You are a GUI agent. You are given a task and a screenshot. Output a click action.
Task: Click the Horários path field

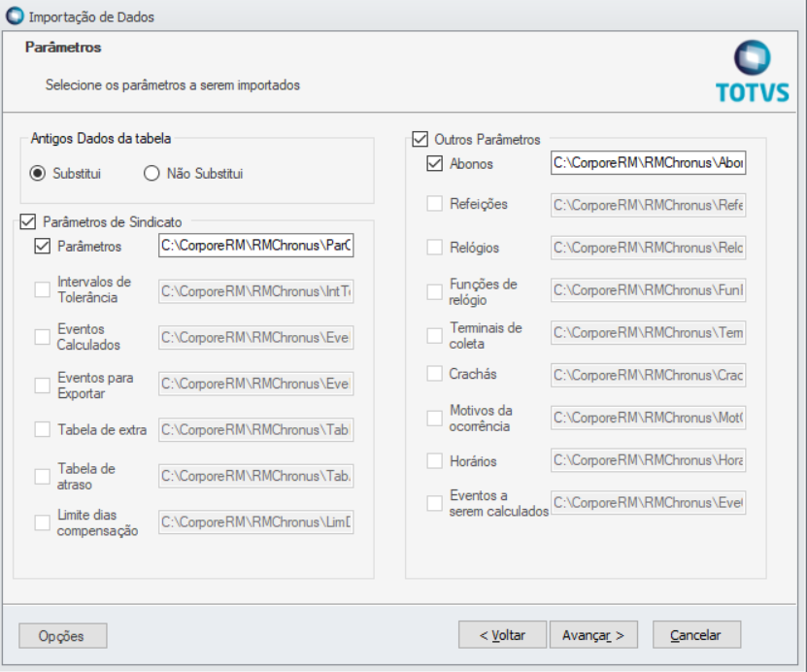tap(648, 460)
